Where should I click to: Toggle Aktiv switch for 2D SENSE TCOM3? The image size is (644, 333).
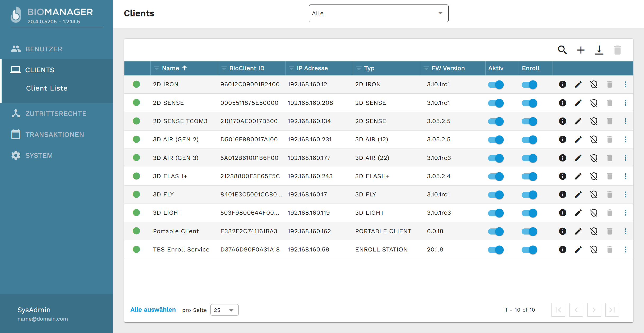tap(496, 121)
